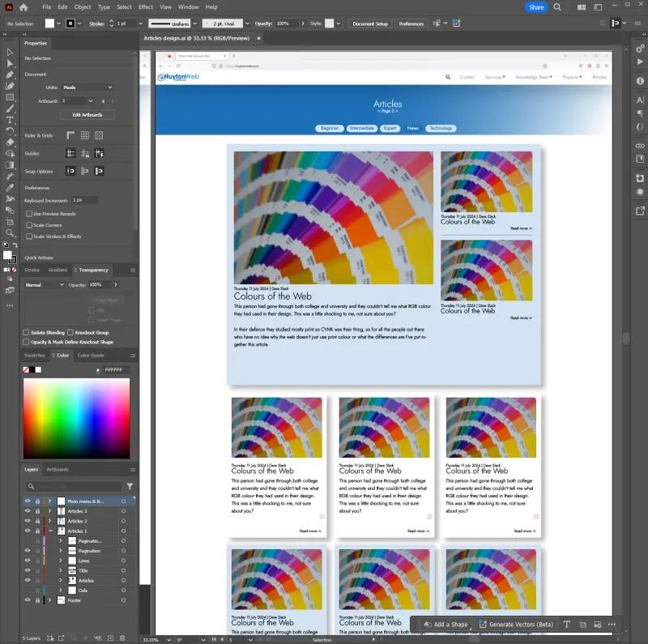Hide the Footer layer
This screenshot has height=644, width=648.
(27, 600)
